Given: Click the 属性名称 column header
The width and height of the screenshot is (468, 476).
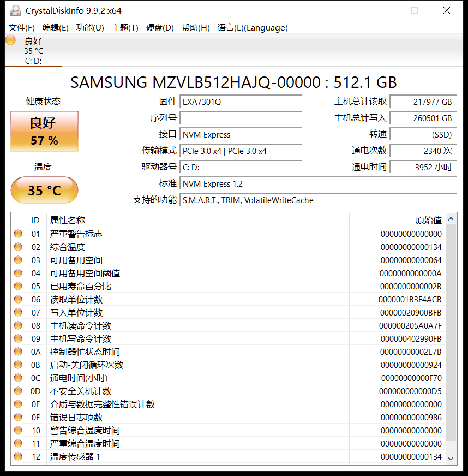Looking at the screenshot, I should click(198, 220).
